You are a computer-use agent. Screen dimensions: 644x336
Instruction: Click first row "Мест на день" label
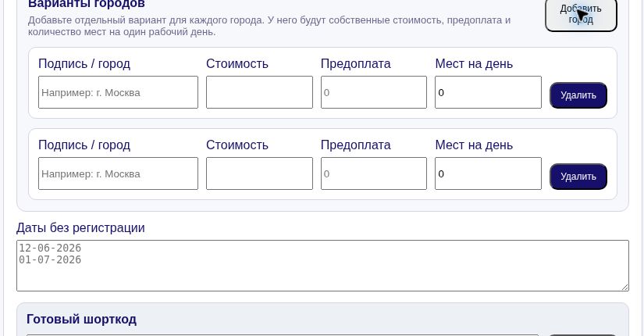click(474, 64)
